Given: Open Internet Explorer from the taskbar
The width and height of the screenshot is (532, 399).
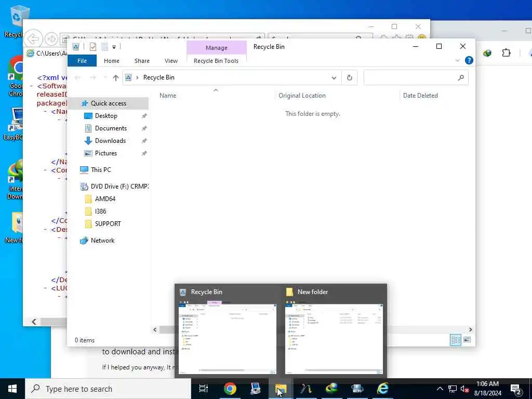Looking at the screenshot, I should click(x=383, y=389).
